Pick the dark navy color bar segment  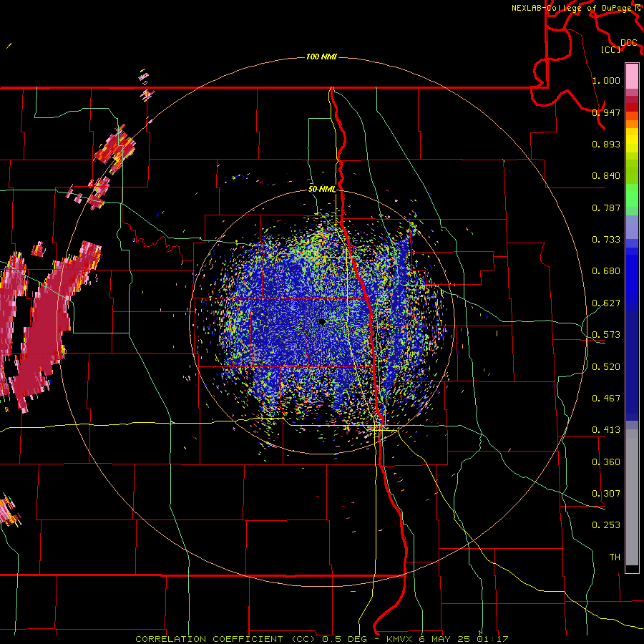click(632, 366)
